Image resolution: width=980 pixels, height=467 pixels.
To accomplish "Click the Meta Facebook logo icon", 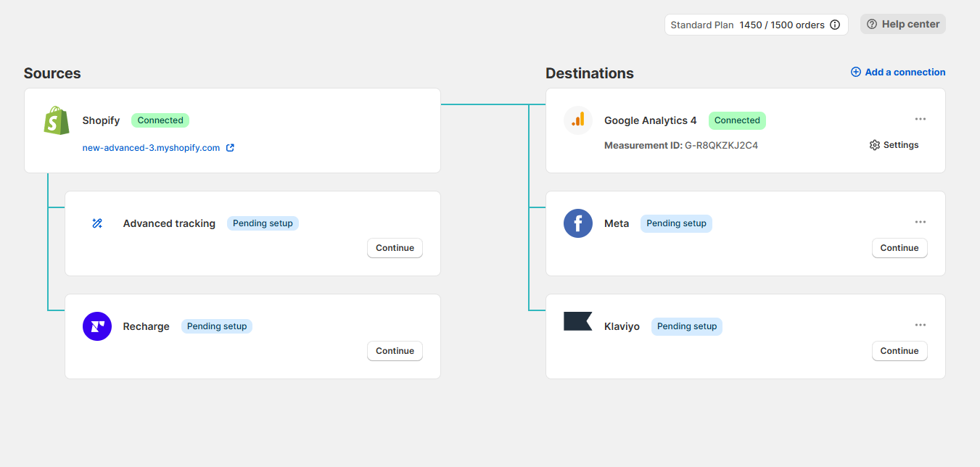I will pyautogui.click(x=578, y=223).
